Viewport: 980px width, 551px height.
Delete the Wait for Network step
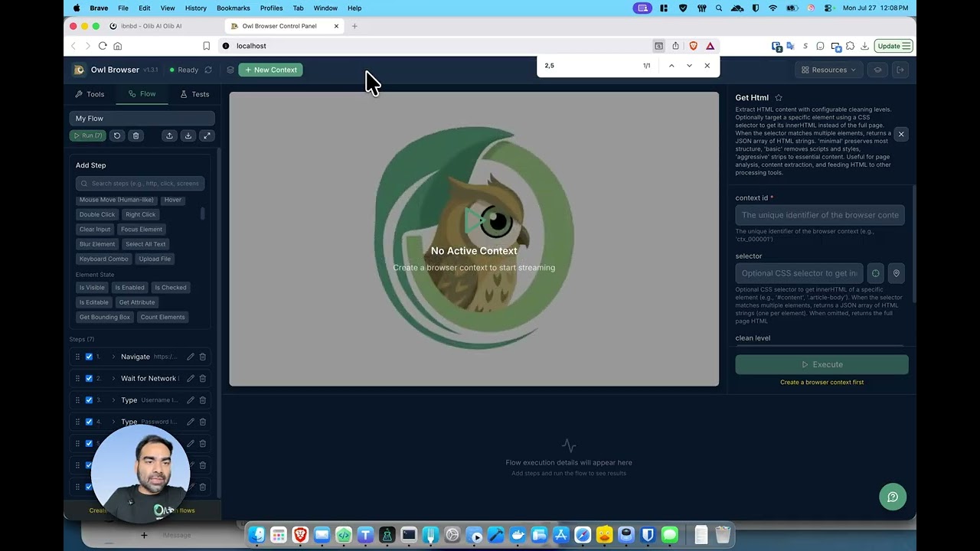pyautogui.click(x=203, y=378)
